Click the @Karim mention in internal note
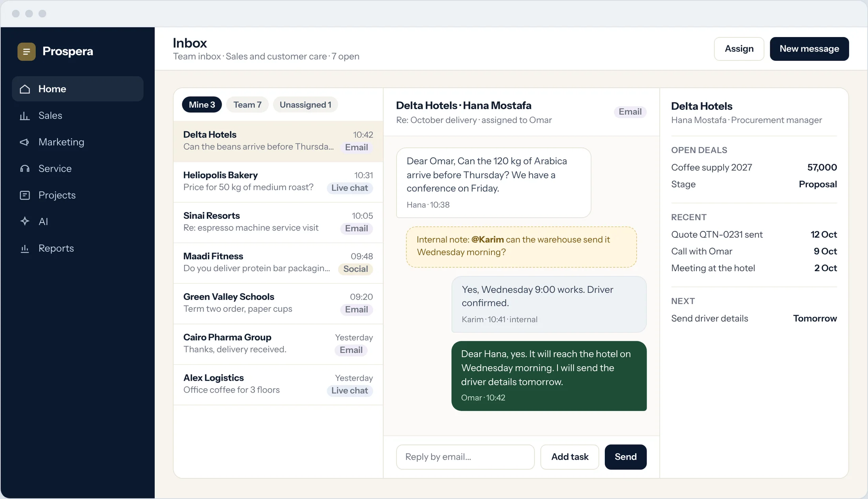 pyautogui.click(x=487, y=240)
